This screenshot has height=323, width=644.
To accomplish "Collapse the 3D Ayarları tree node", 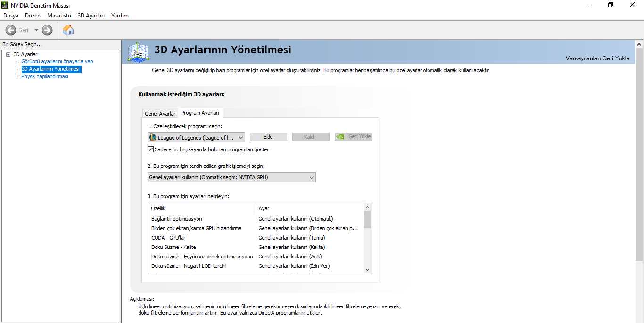I will pyautogui.click(x=8, y=54).
